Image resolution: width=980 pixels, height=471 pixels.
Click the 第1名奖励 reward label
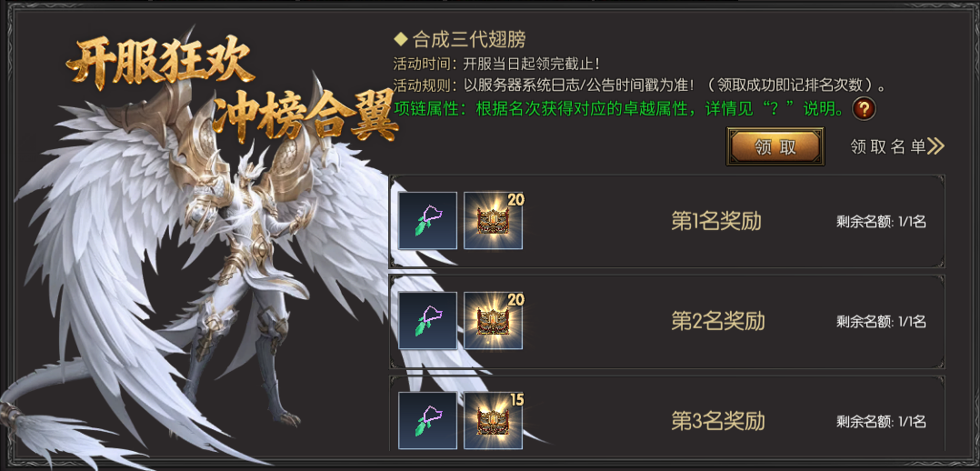(716, 222)
